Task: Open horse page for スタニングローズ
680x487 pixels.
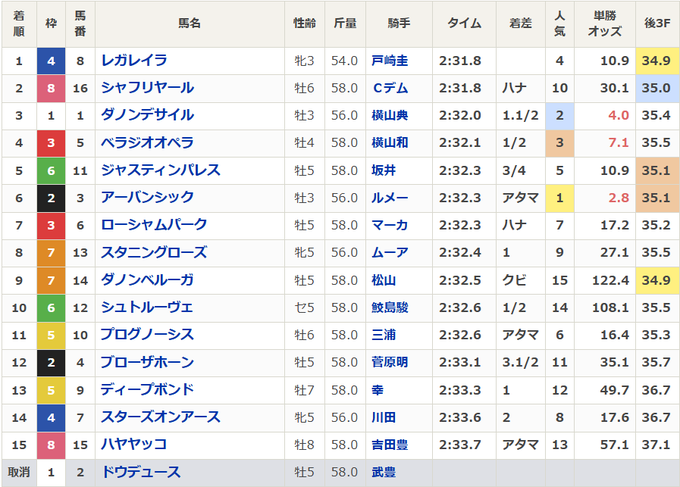Action: tap(154, 252)
